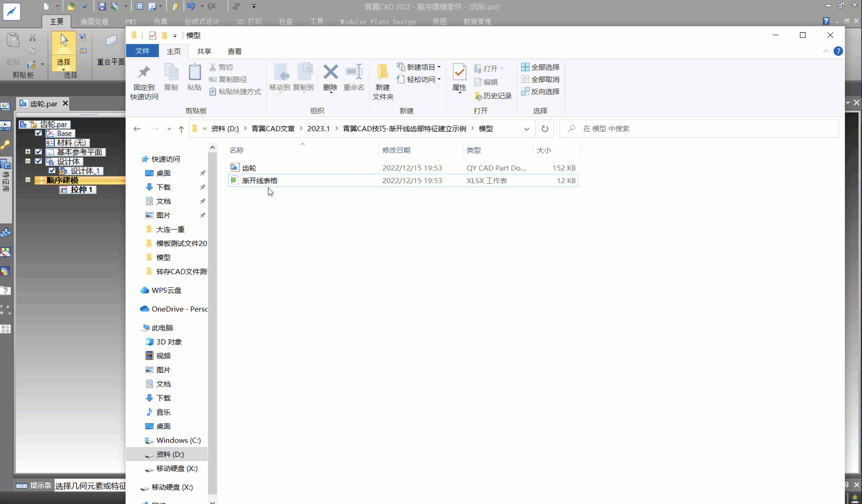Image resolution: width=862 pixels, height=504 pixels.
Task: Sort by the 名称 column header
Action: (237, 150)
